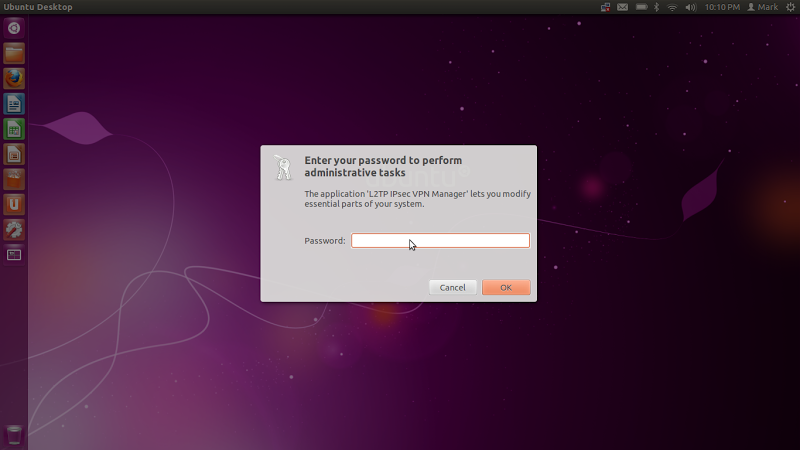Launch Firefox from the launcher
This screenshot has height=450, width=800.
[x=14, y=79]
